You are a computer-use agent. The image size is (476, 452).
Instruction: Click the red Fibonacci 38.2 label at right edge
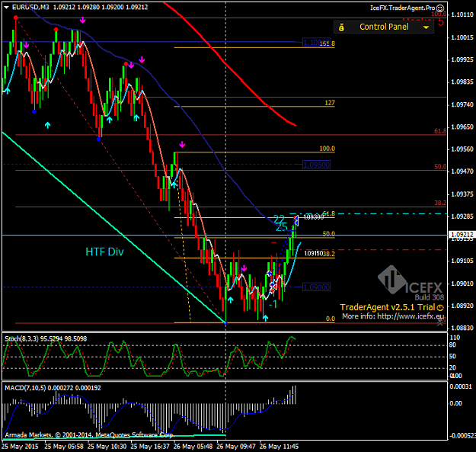point(440,203)
